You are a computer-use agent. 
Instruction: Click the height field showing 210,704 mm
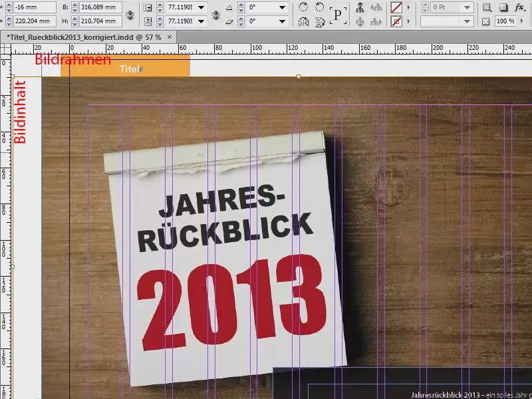coord(100,21)
